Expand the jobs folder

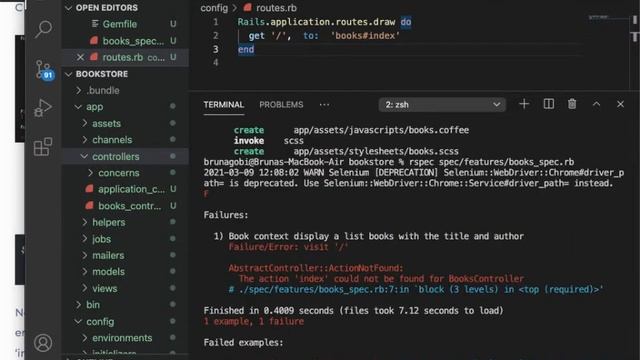[84, 239]
